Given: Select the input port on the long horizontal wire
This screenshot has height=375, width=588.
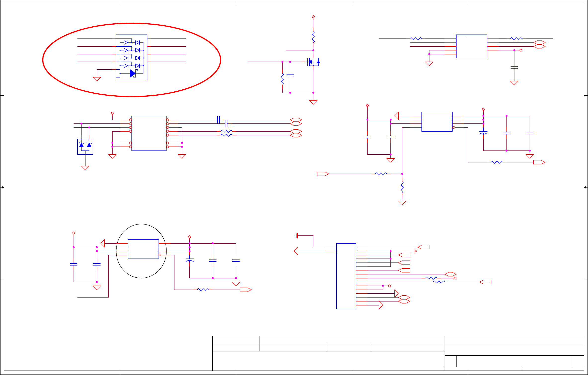Looking at the screenshot, I should 323,174.
